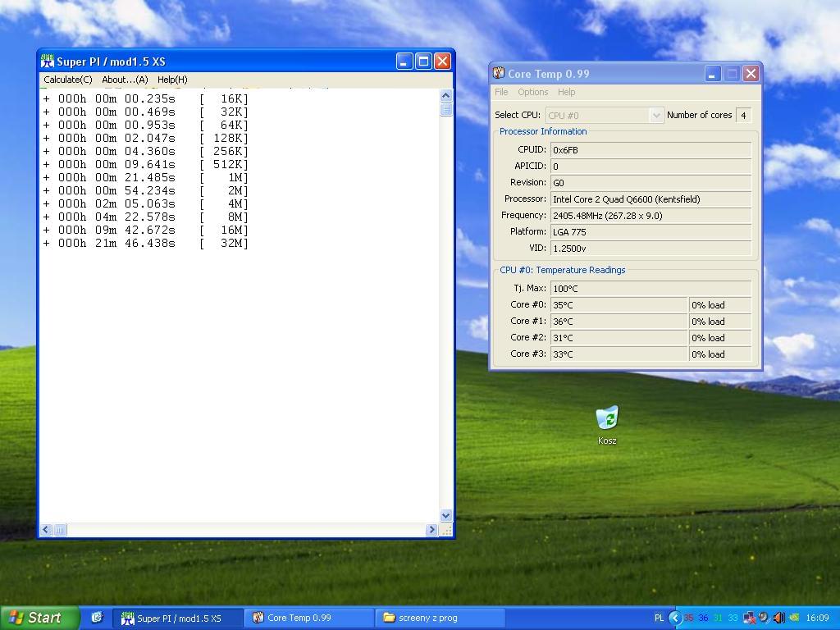Viewport: 840px width, 630px height.
Task: Open the Core Temp Options menu
Action: coord(532,92)
